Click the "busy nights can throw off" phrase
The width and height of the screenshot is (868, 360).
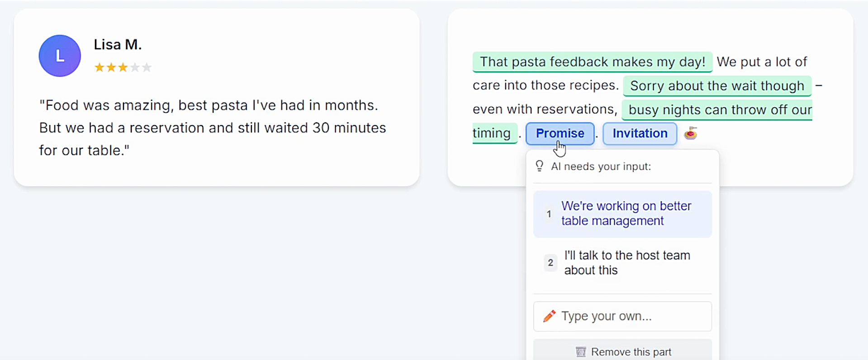(717, 110)
